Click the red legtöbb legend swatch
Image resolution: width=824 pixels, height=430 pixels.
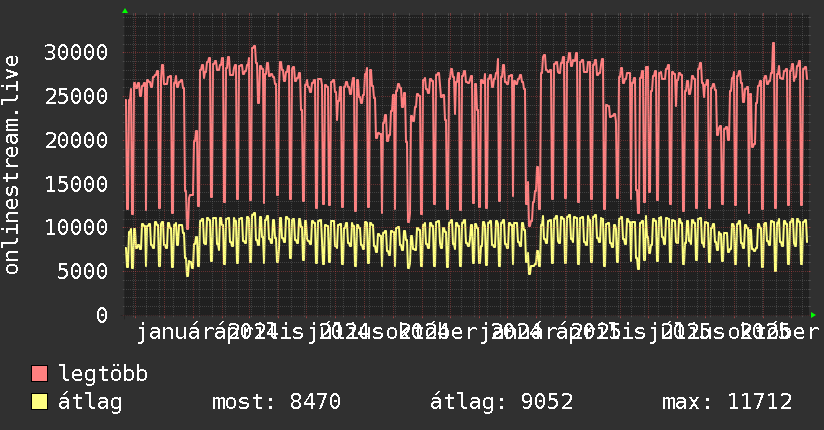[x=40, y=374]
